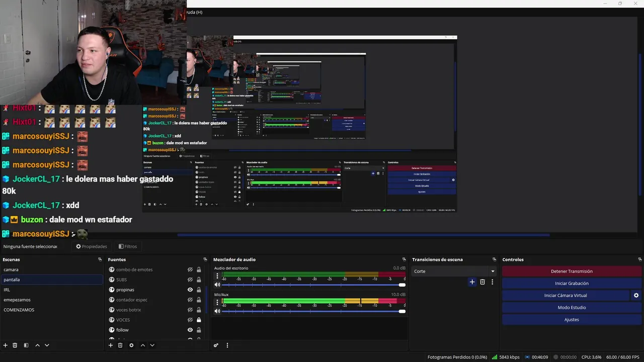Viewport: 644px width, 362px height.
Task: Switch to the emepezamos scene
Action: (51, 300)
